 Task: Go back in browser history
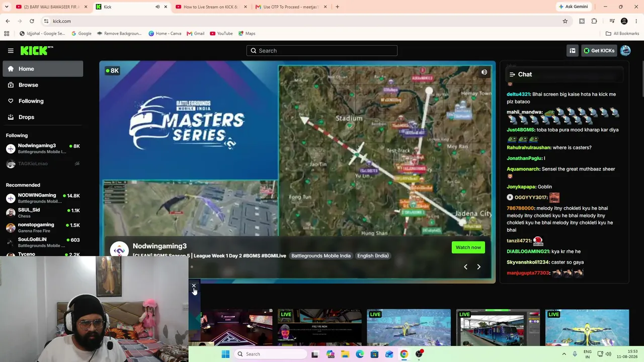click(8, 21)
